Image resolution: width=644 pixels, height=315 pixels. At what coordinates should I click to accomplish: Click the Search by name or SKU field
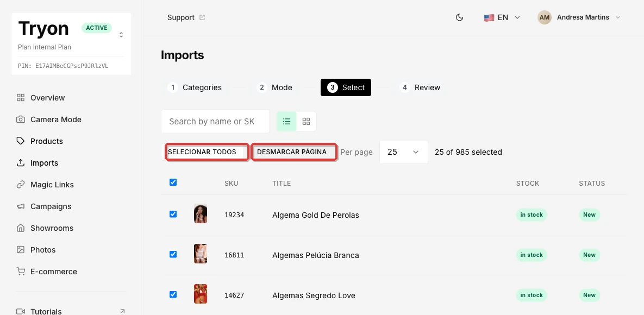point(215,122)
